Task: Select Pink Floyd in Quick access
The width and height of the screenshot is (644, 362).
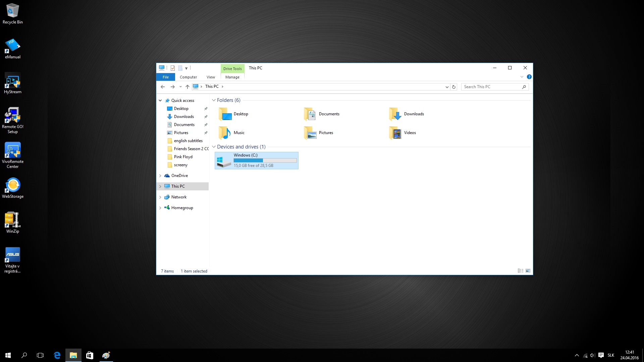Action: [x=183, y=157]
